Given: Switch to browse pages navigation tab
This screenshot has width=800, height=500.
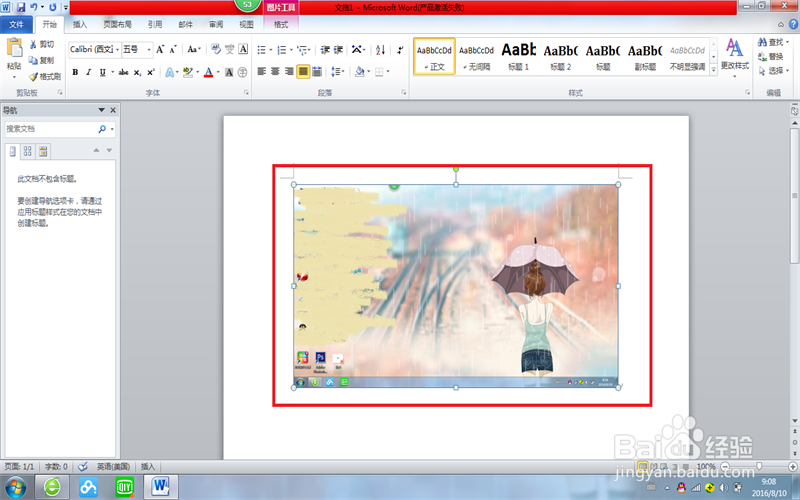Looking at the screenshot, I should [x=28, y=151].
